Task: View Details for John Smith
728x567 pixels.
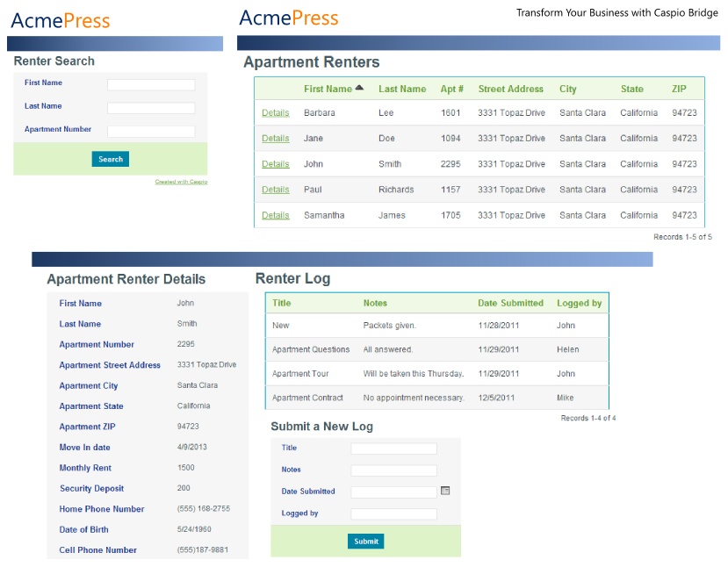Action: [275, 164]
